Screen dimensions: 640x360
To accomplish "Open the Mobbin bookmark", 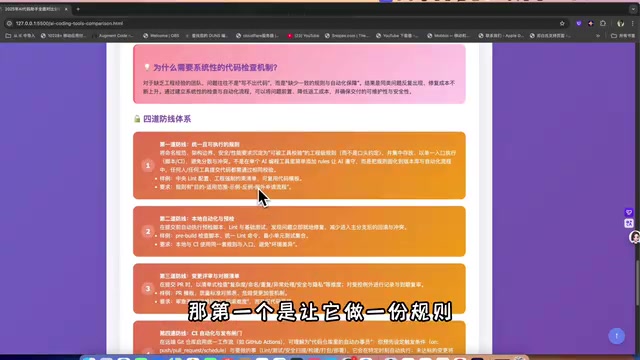I will [448, 36].
